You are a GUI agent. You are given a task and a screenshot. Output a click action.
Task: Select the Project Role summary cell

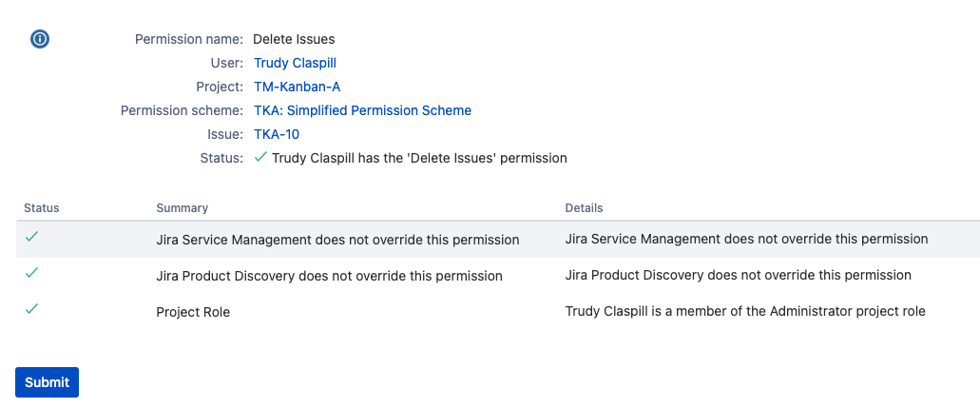point(193,312)
